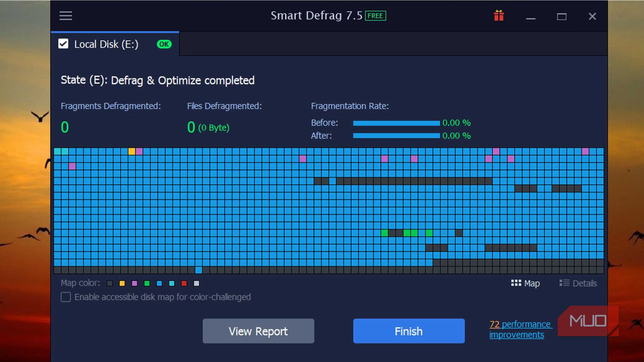Viewport: 644px width, 362px height.
Task: Click the View Report button
Action: [258, 331]
